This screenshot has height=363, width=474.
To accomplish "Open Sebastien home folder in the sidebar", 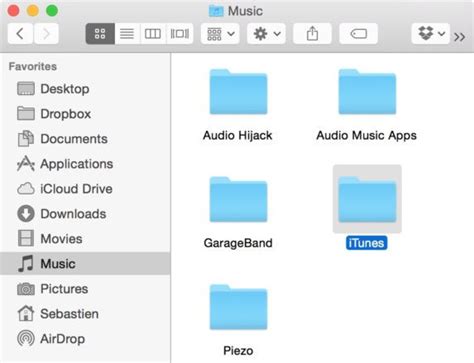I will [85, 314].
